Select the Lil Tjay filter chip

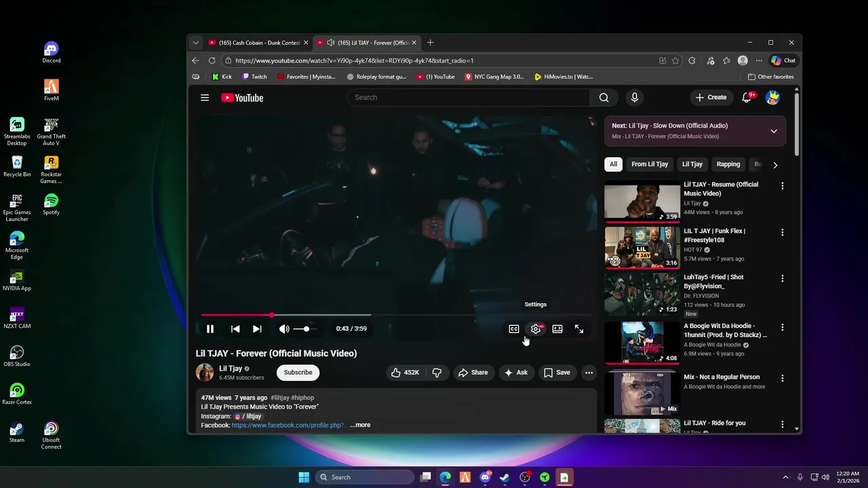point(692,164)
